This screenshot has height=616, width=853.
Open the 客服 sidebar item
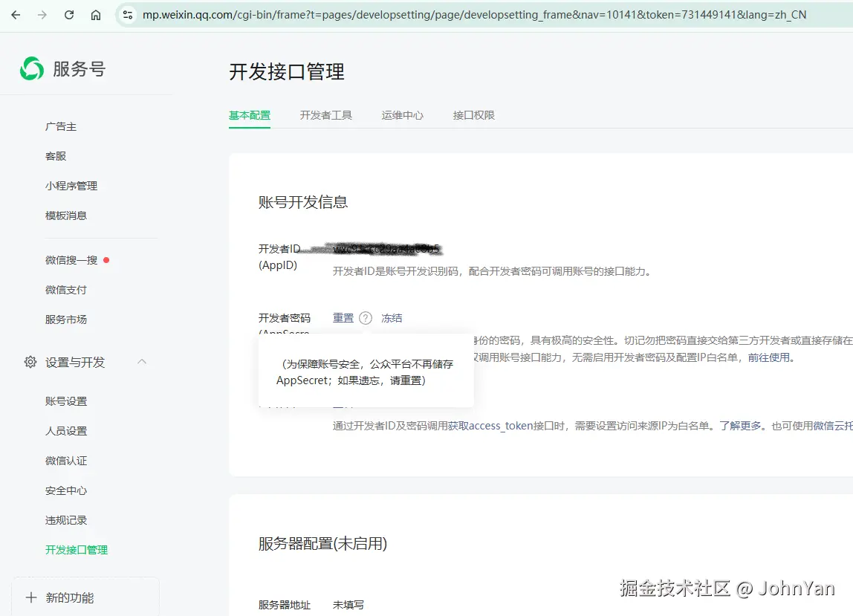(56, 156)
